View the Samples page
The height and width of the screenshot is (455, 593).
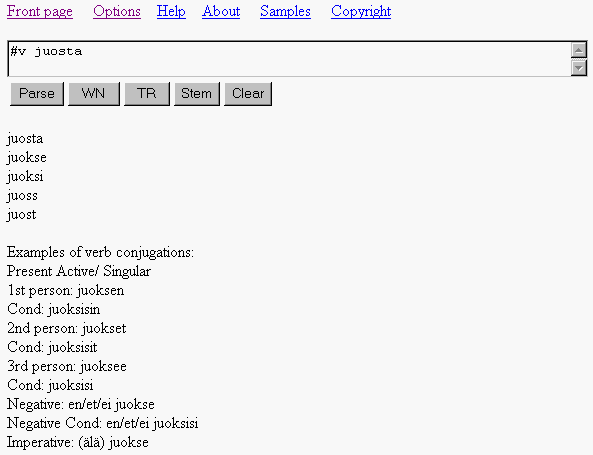(285, 11)
